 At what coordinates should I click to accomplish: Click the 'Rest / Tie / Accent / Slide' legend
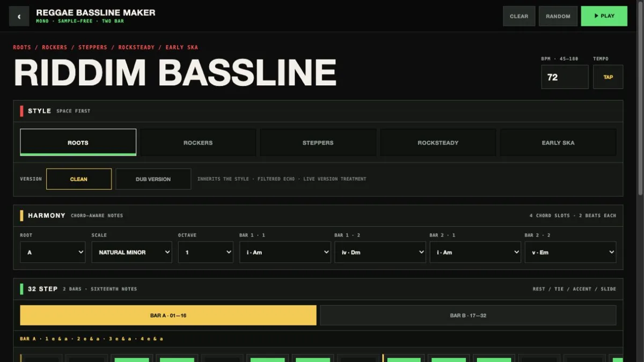(x=574, y=289)
